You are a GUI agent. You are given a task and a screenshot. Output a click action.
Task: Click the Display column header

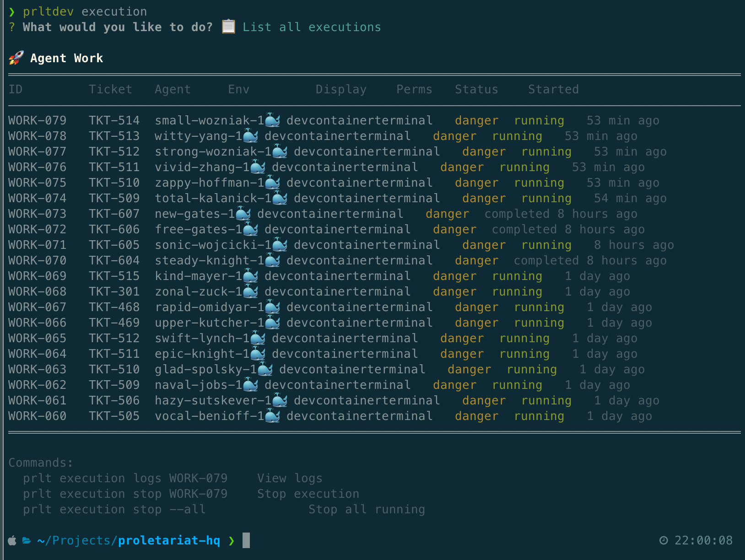tap(341, 89)
